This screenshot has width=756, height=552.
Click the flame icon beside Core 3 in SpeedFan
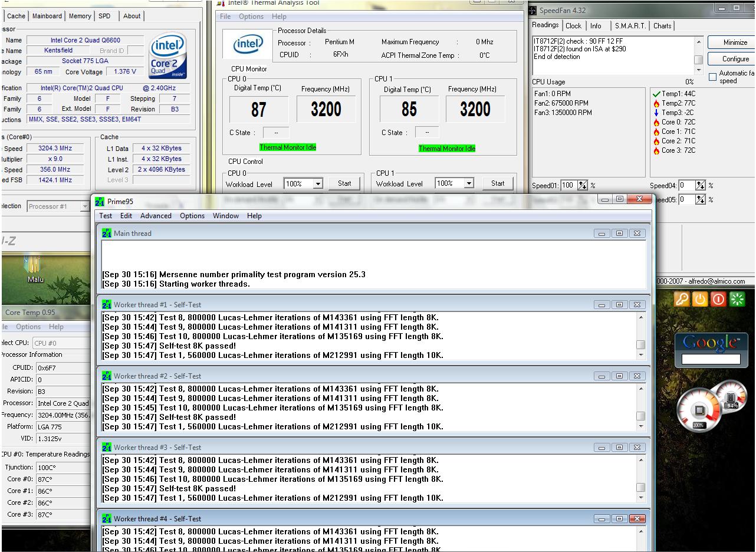coord(656,150)
